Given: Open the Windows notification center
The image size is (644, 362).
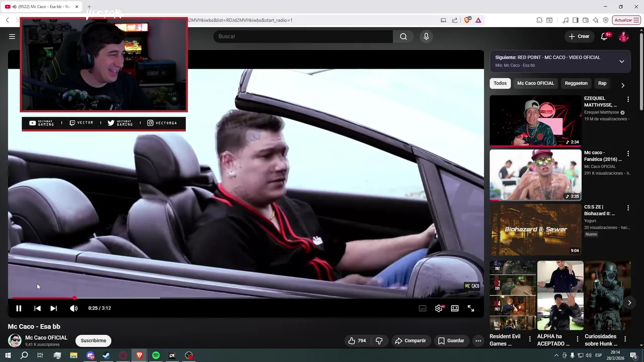Looking at the screenshot, I should click(x=633, y=355).
